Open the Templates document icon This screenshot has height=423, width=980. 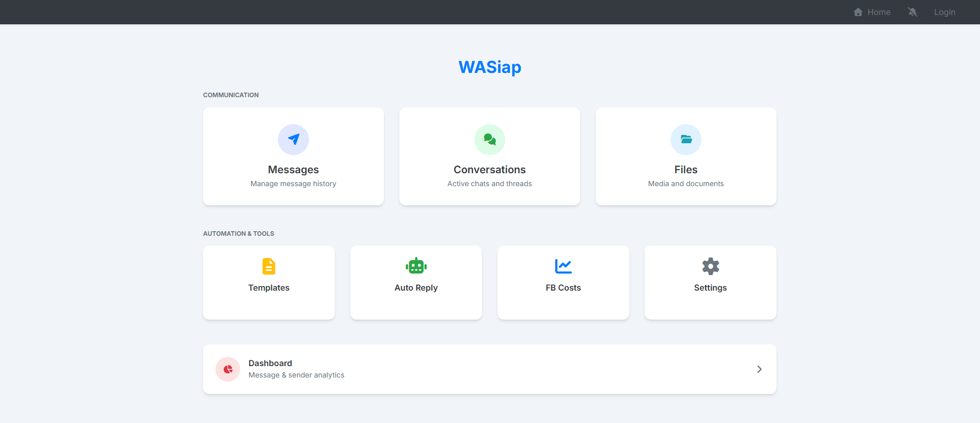point(269,266)
